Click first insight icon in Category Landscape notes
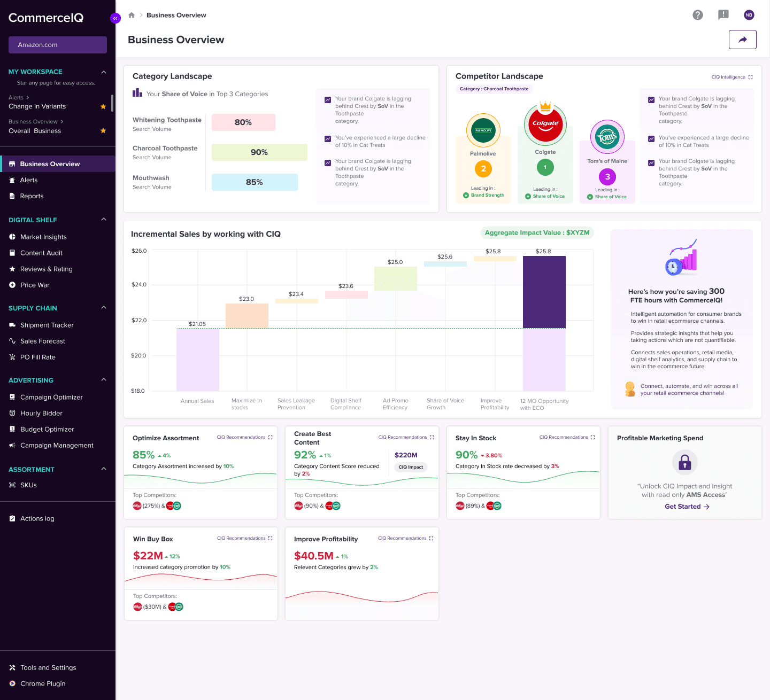The height and width of the screenshot is (700, 770). click(x=328, y=100)
